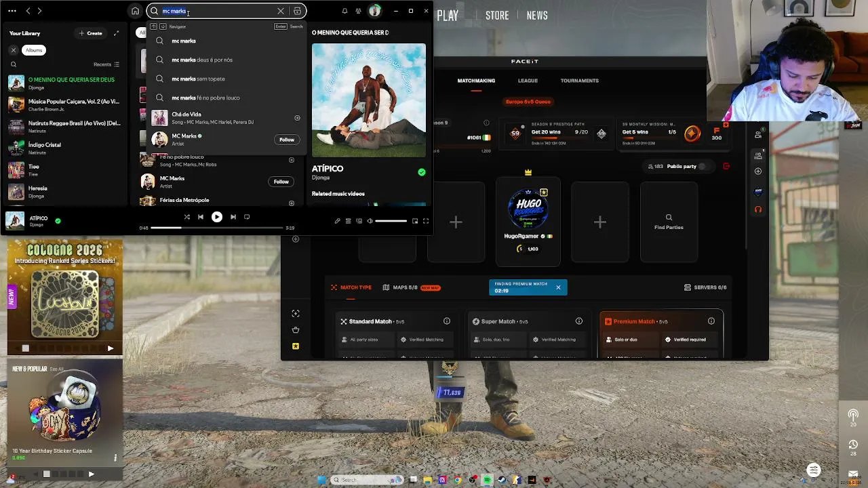Screen dimensions: 868x488
Task: Follow MC Marks in results list
Action: point(281,182)
